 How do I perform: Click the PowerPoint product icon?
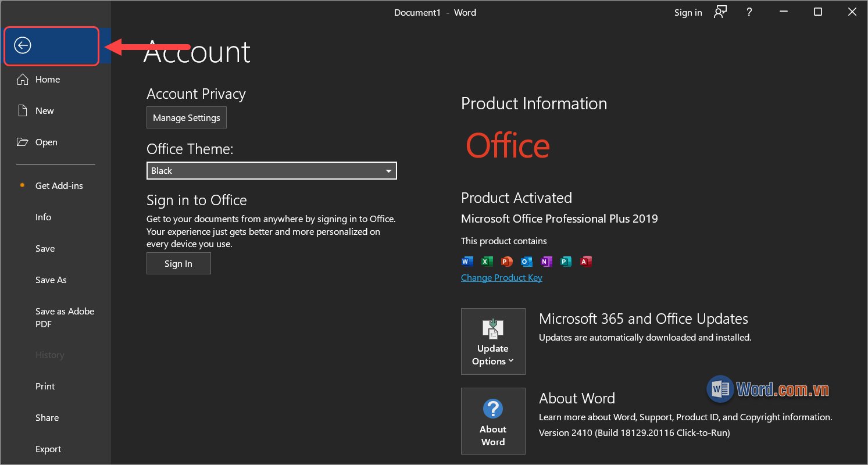tap(507, 262)
